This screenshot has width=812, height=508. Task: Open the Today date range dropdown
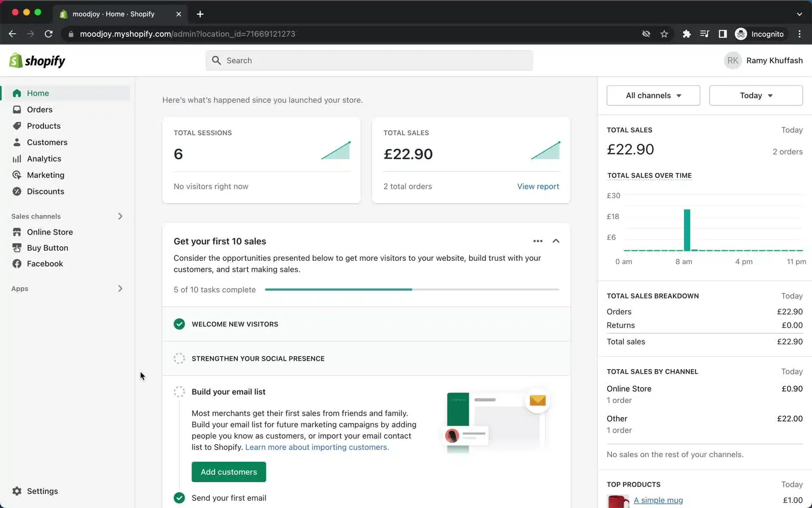[x=755, y=95]
